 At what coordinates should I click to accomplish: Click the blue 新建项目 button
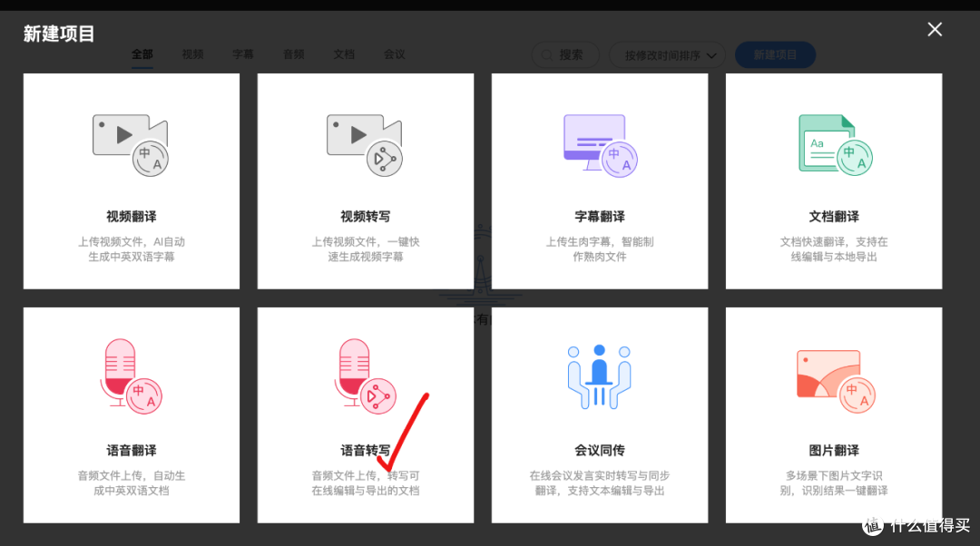tap(776, 55)
